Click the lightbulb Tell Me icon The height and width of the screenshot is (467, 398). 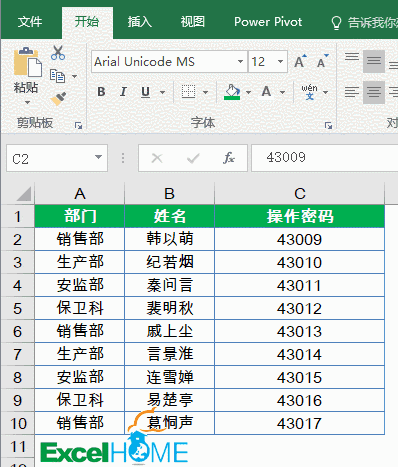click(x=336, y=23)
